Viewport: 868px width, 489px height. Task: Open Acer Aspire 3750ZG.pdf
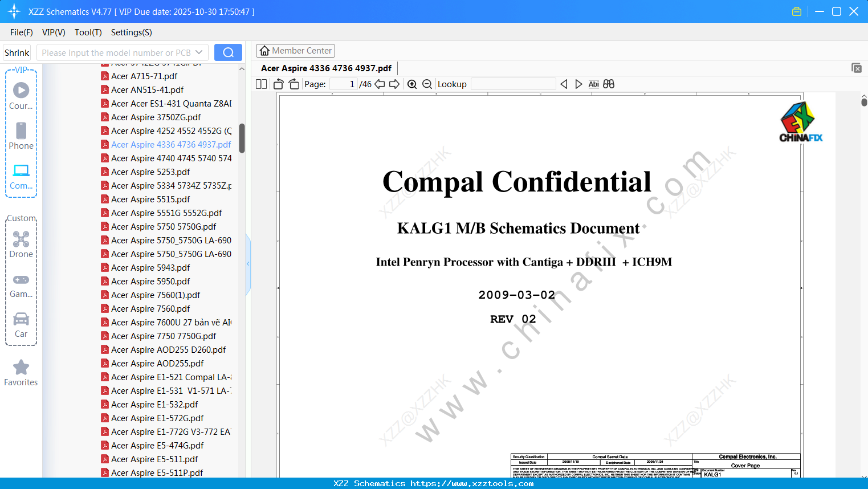pyautogui.click(x=156, y=117)
